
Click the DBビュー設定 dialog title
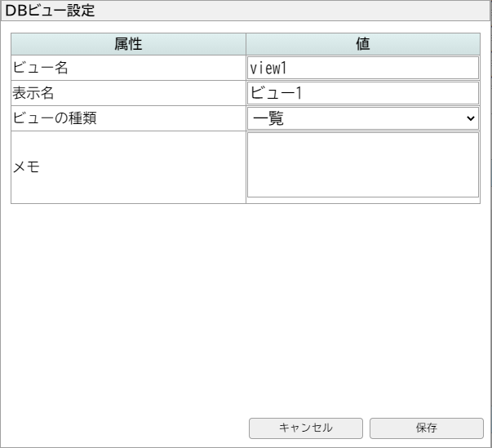51,11
